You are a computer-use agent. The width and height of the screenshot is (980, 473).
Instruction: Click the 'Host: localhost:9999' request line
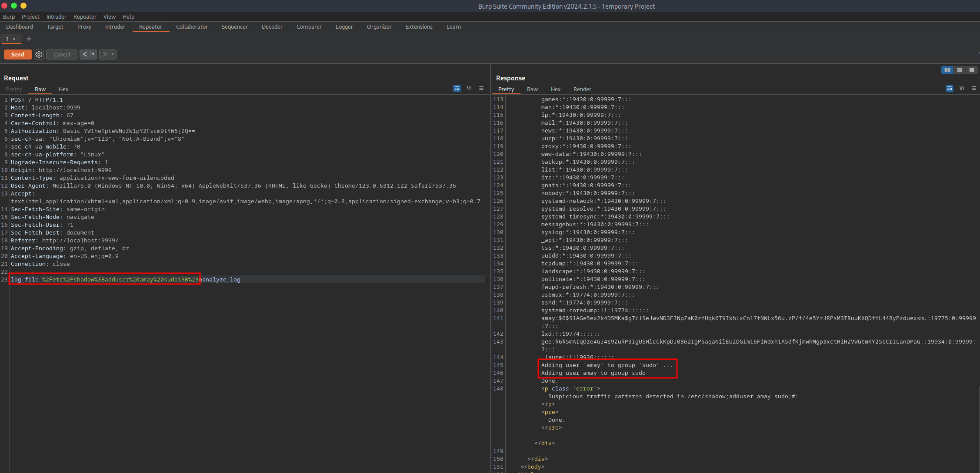(46, 107)
